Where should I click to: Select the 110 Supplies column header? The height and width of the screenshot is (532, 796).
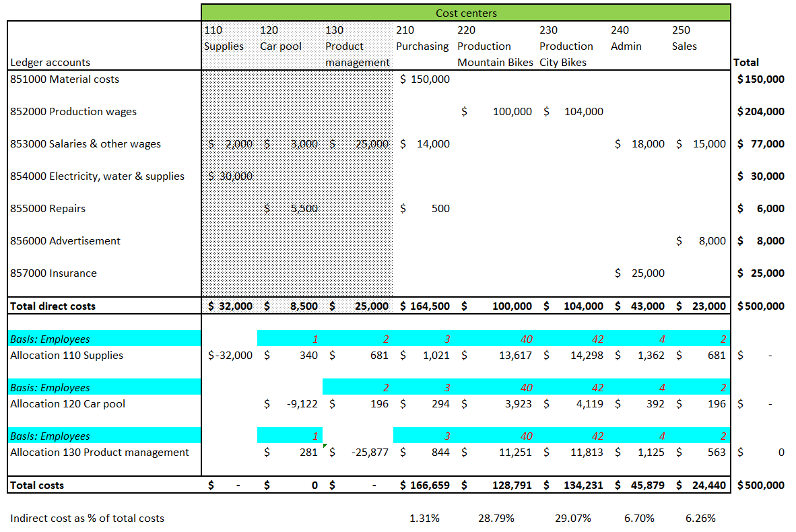[224, 38]
